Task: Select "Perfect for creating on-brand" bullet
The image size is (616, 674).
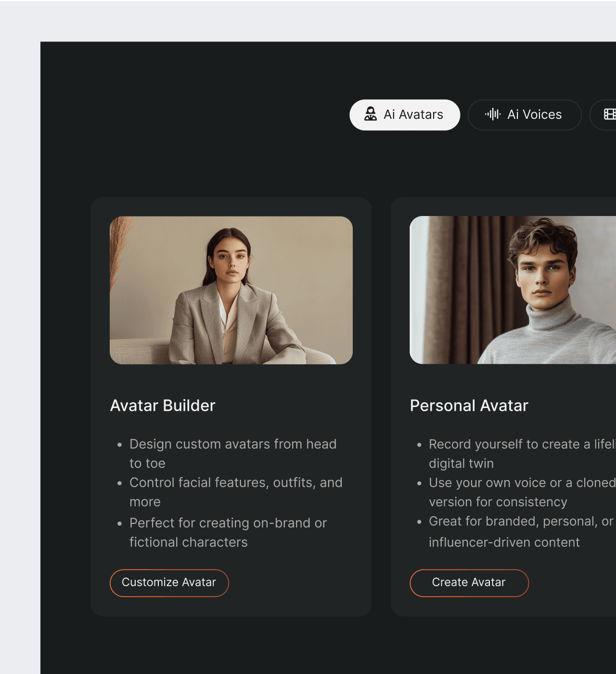Action: (228, 523)
